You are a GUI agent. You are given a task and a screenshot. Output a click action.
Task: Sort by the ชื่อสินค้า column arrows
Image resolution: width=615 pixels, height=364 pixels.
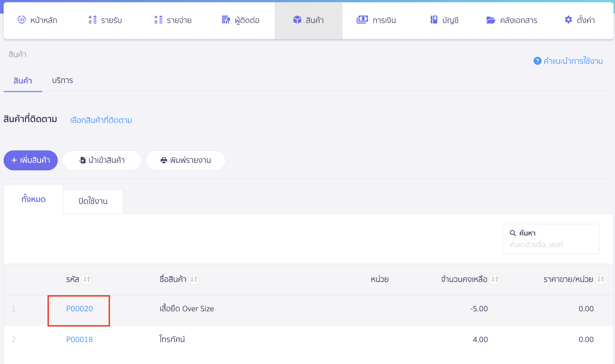(194, 279)
